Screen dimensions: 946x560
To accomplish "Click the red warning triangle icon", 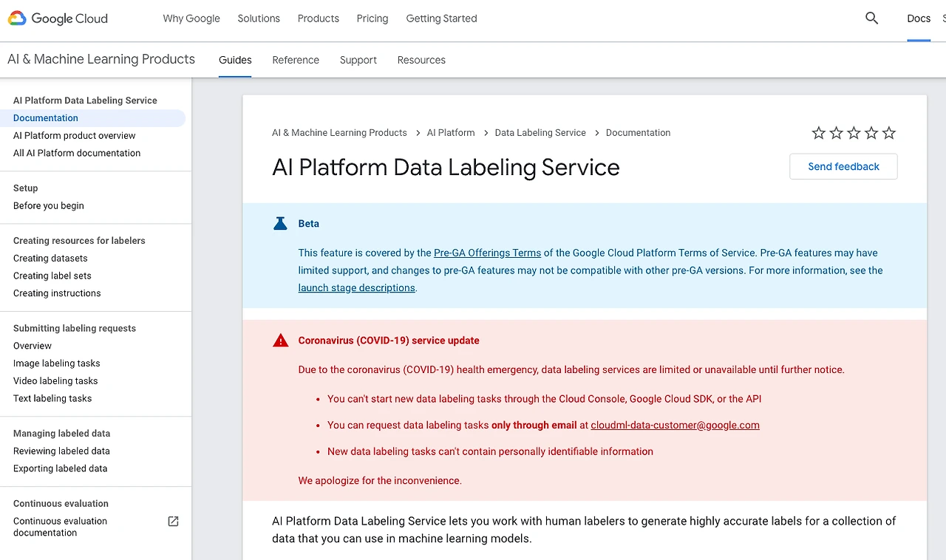I will point(280,341).
